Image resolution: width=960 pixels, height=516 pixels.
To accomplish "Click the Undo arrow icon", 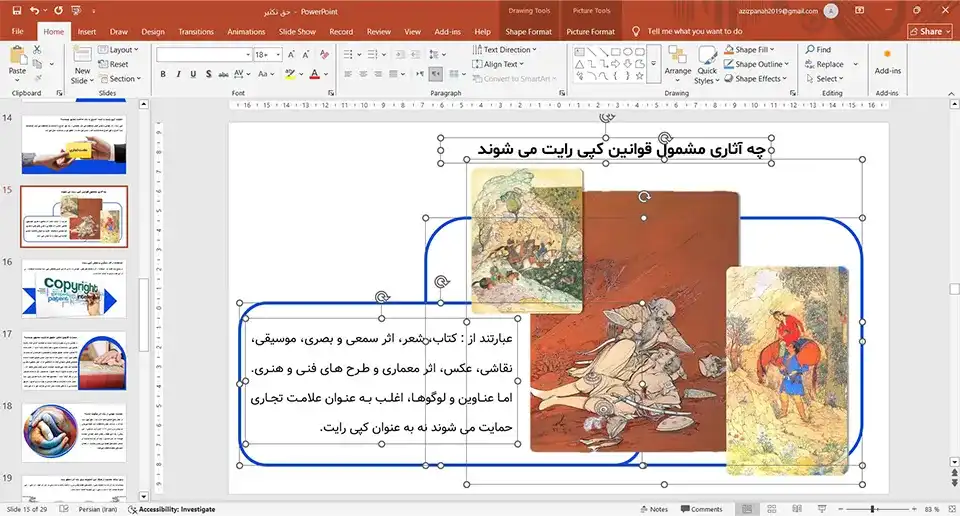I will (x=34, y=10).
